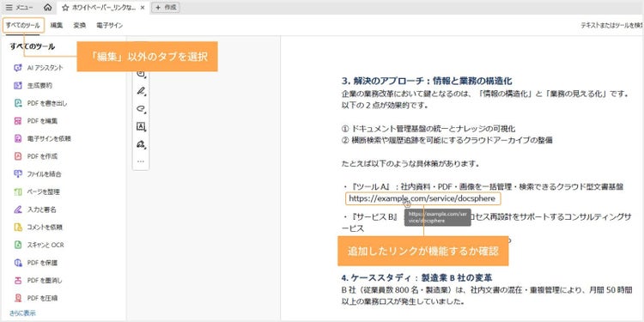Image resolution: width=644 pixels, height=322 pixels.
Task: Click the text たとえば以下のような具体策があります。
Action: click(410, 164)
